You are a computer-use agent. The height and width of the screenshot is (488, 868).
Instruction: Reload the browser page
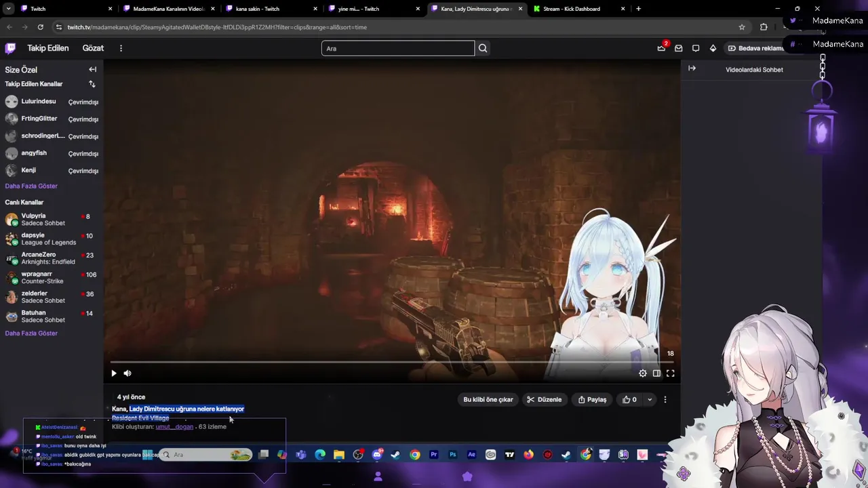41,27
